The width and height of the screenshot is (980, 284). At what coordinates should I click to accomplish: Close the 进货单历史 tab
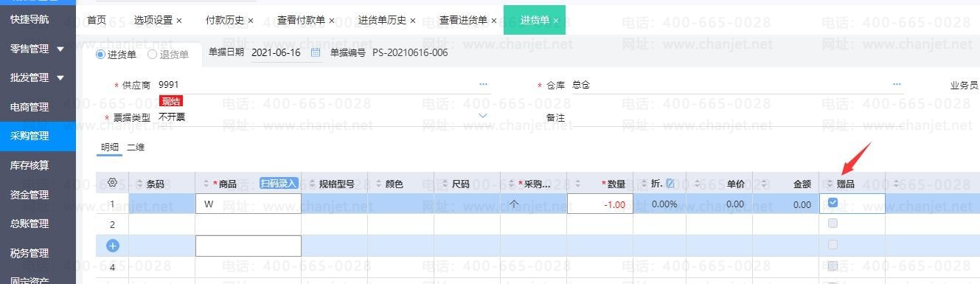click(413, 21)
